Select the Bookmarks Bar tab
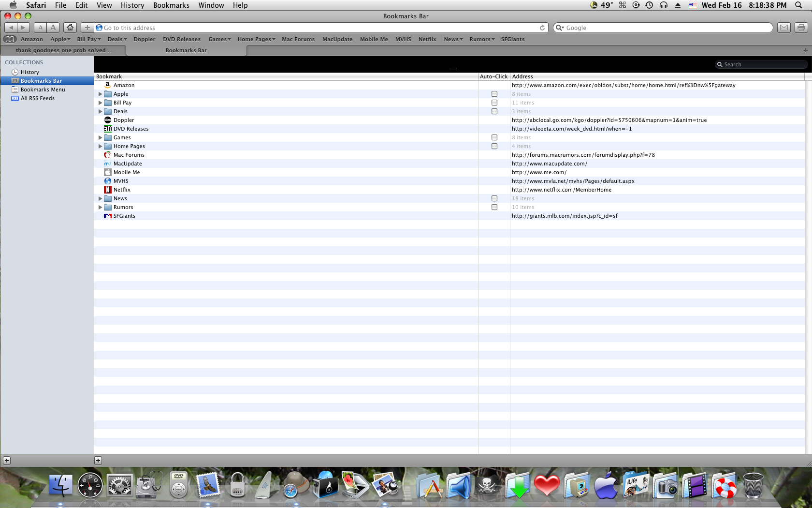The width and height of the screenshot is (812, 508). [186, 50]
